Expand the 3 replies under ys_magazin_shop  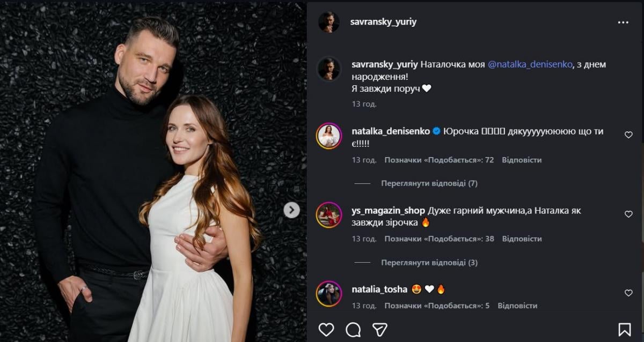(429, 263)
